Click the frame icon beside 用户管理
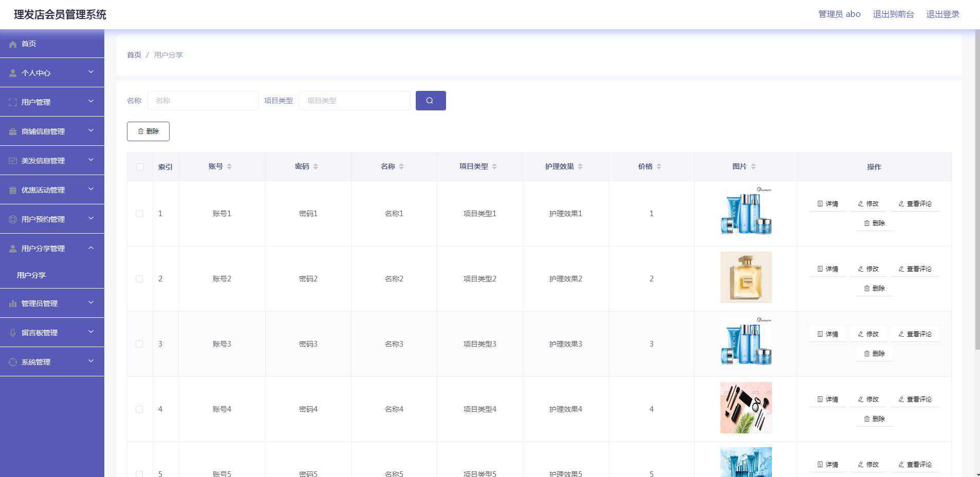980x477 pixels. (x=13, y=102)
